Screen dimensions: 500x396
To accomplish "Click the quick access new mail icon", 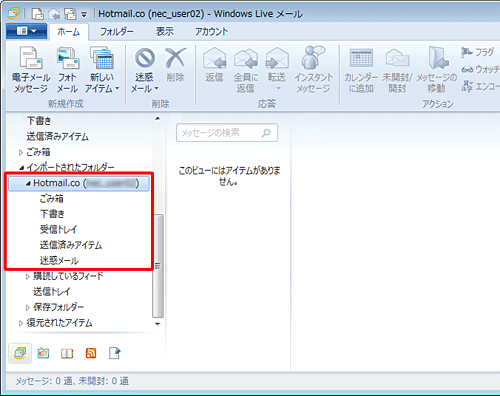I will click(37, 14).
